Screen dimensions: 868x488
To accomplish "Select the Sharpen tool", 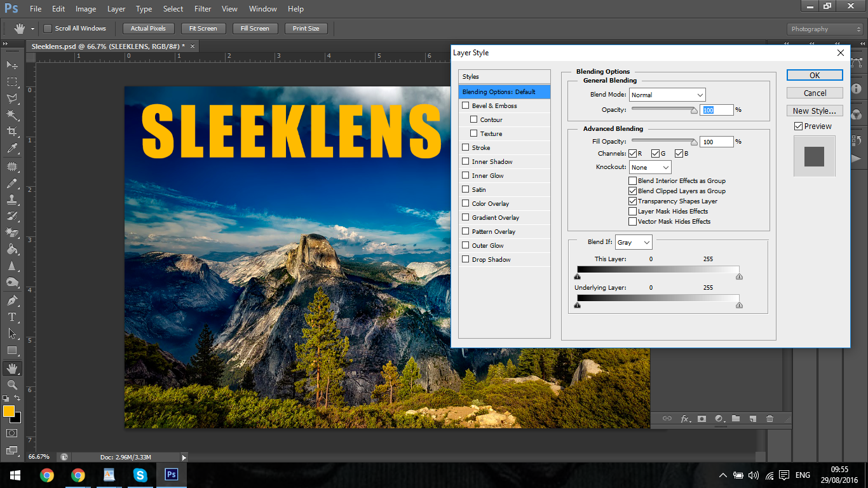I will 12,266.
